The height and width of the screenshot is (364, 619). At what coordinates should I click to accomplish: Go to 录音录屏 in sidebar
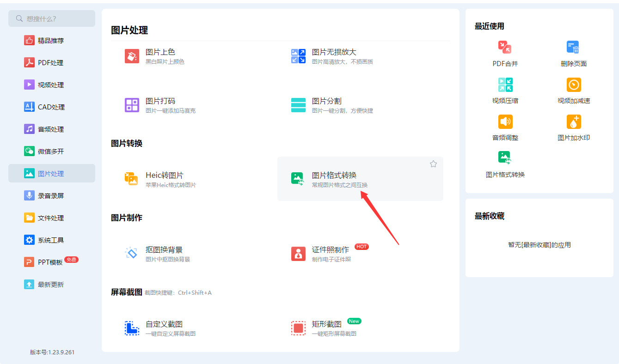click(x=52, y=196)
